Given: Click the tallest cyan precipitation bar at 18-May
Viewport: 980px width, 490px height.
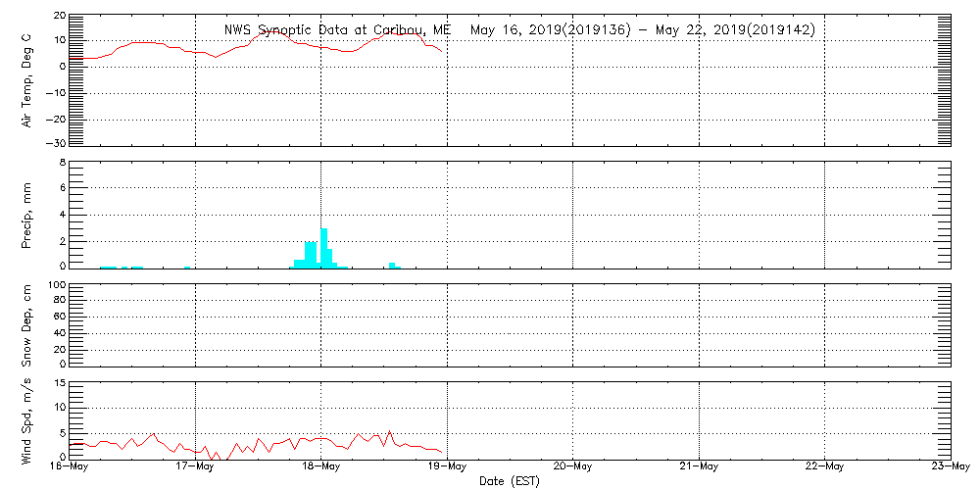Looking at the screenshot, I should [x=323, y=248].
